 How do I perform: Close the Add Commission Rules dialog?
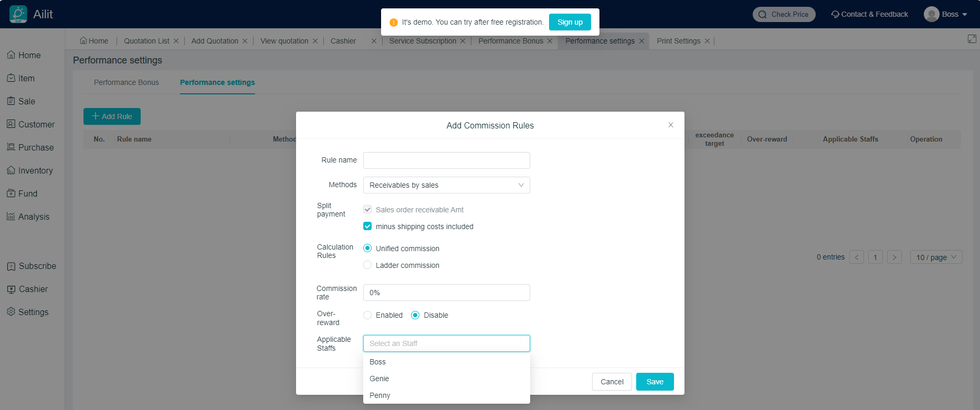coord(670,125)
